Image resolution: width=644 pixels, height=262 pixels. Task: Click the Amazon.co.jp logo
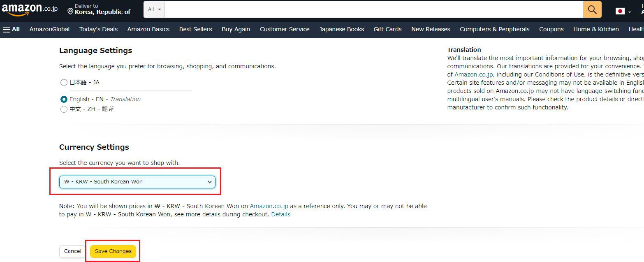click(x=29, y=9)
